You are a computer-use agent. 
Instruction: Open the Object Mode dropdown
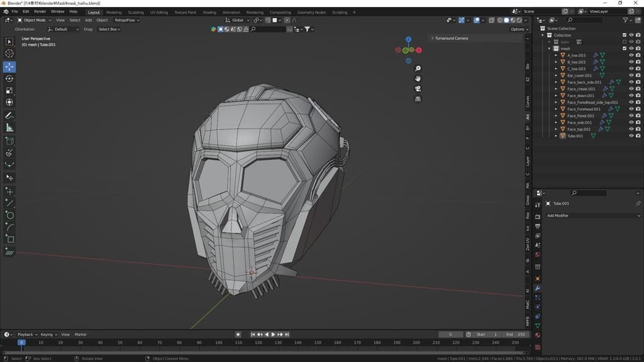pos(35,20)
